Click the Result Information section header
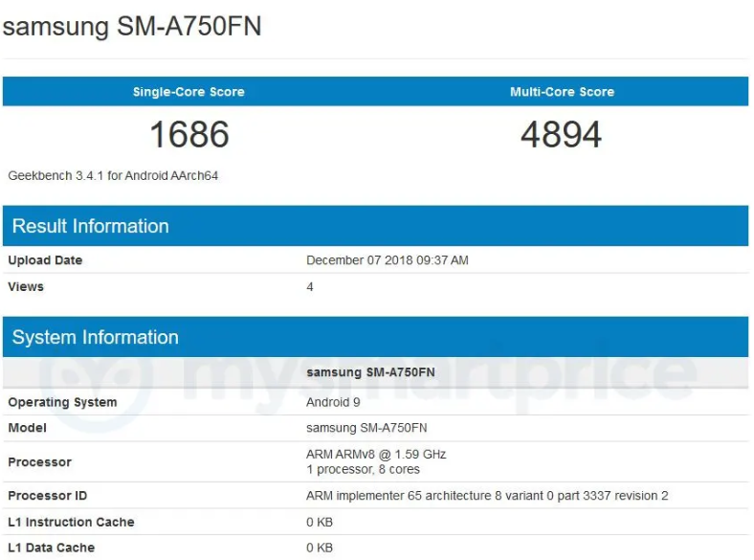This screenshot has height=560, width=754. coord(375,226)
